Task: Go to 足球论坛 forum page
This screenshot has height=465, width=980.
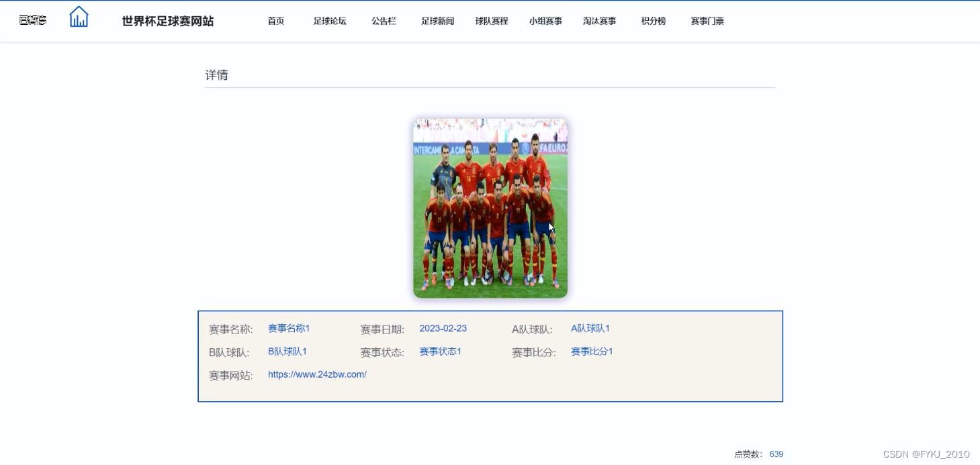Action: pos(330,21)
